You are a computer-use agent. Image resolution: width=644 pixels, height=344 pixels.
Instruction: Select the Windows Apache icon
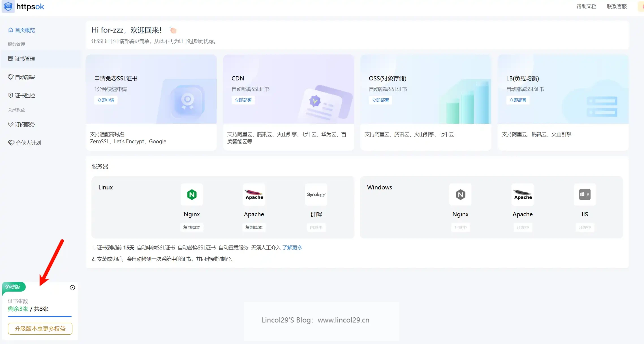pos(523,195)
